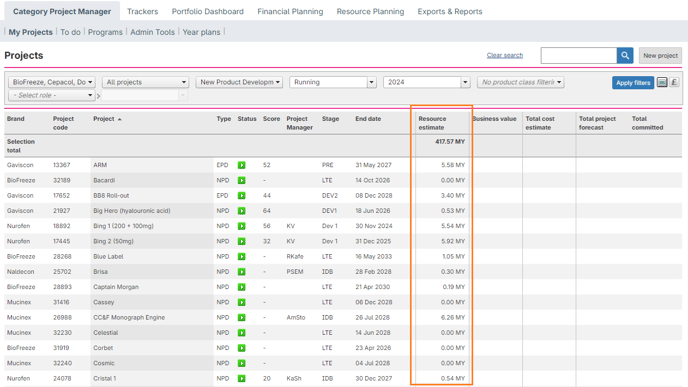Click the green status icon for Bacardi
Image resolution: width=688 pixels, height=387 pixels.
[242, 180]
